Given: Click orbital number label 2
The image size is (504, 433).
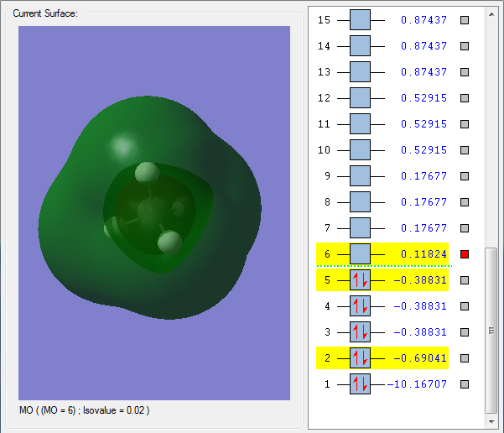Looking at the screenshot, I should [x=327, y=358].
